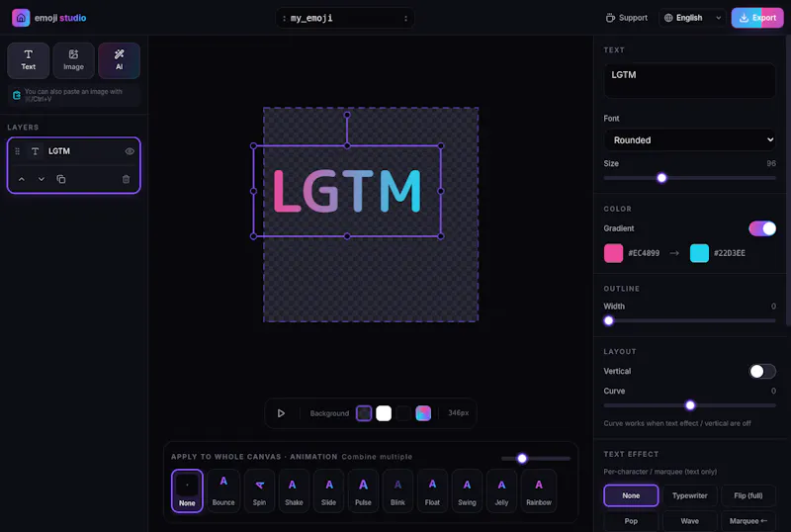This screenshot has width=791, height=532.
Task: Apply the Slide animation
Action: pyautogui.click(x=328, y=491)
